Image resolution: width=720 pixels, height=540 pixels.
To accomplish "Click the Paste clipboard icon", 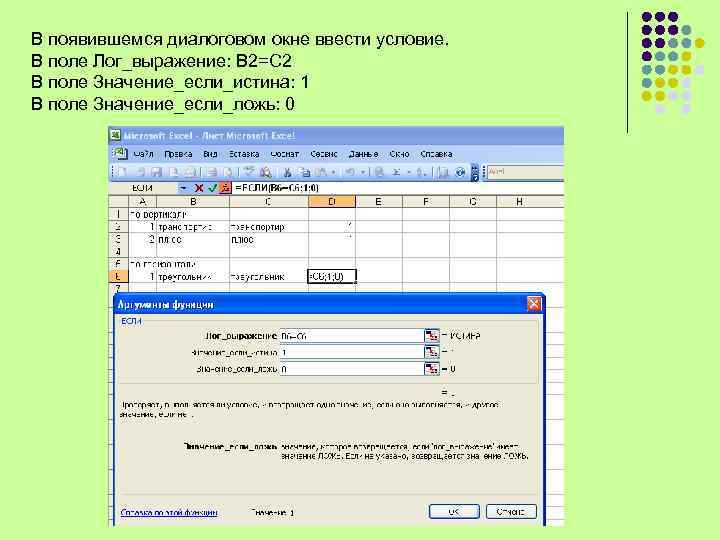I will [x=321, y=172].
